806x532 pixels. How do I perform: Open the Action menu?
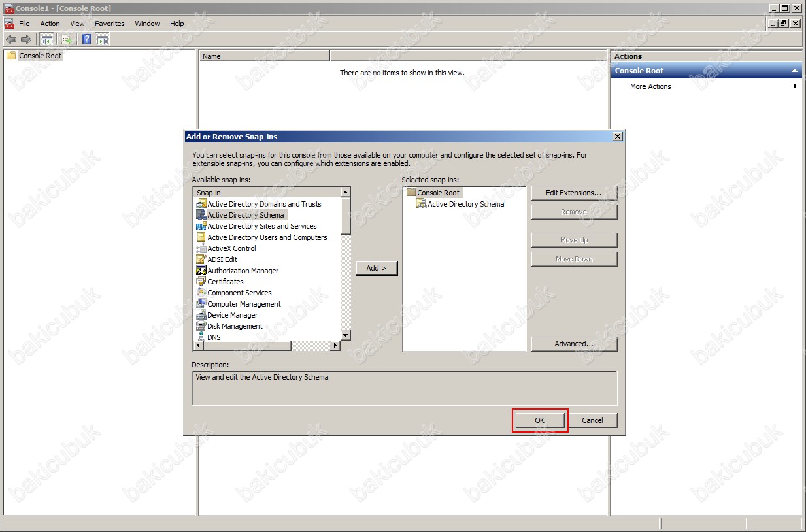[50, 24]
